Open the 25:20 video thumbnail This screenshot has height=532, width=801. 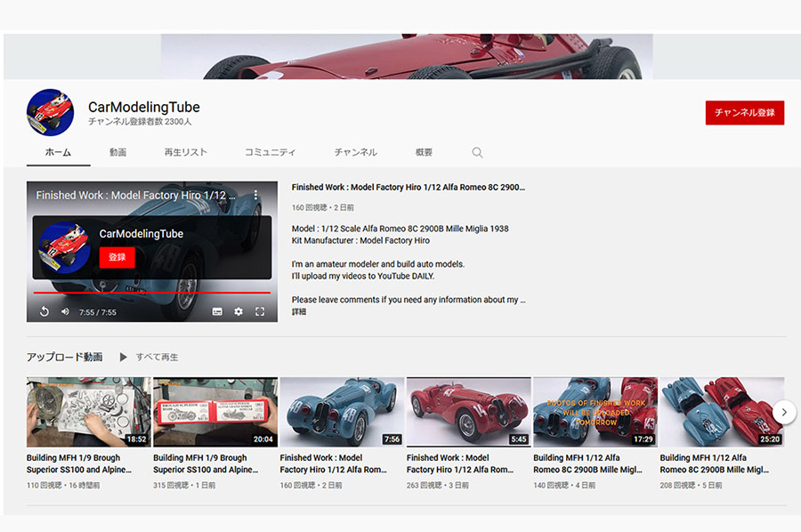[723, 412]
